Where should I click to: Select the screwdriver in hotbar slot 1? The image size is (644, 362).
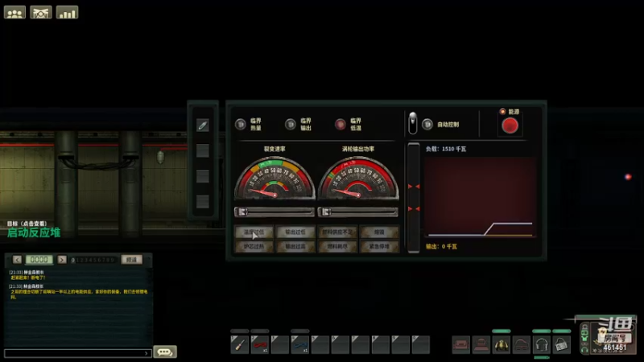click(239, 345)
